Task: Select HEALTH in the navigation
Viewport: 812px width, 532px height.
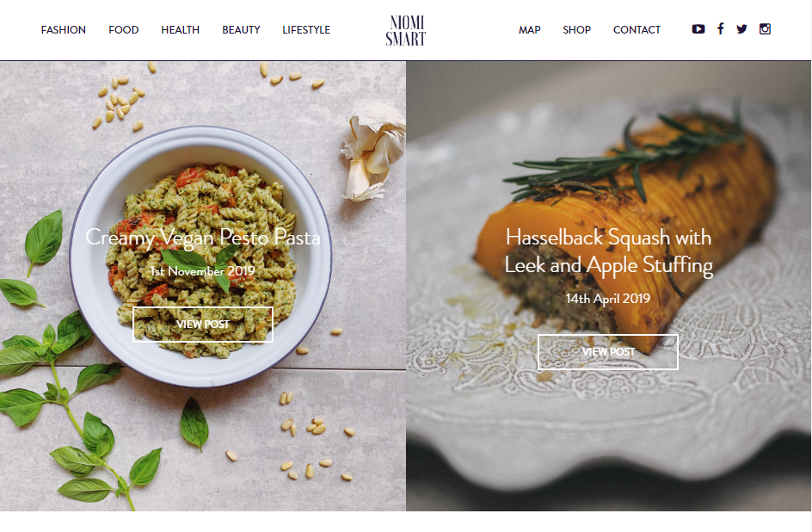Action: tap(181, 30)
